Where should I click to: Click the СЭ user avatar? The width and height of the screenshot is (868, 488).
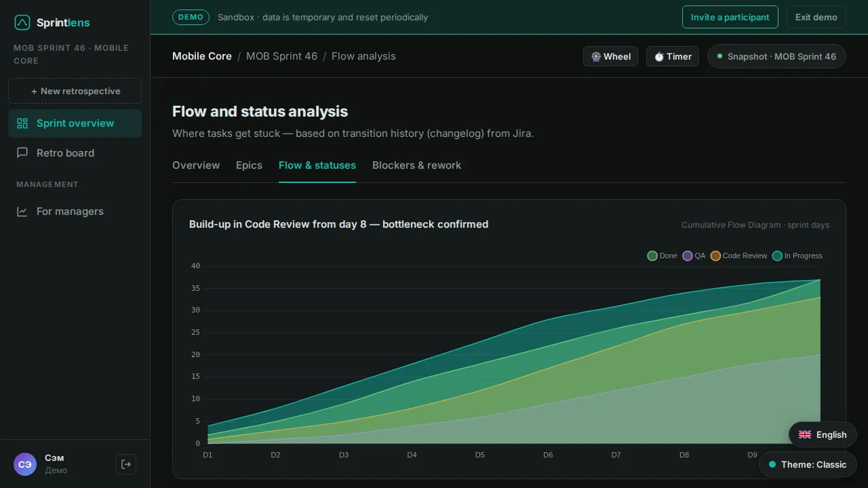click(25, 464)
